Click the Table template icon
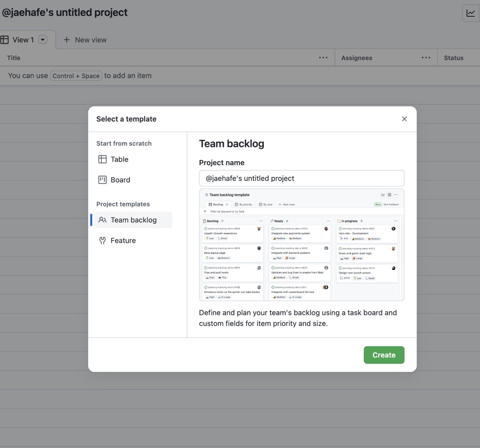Screen dimensions: 480x448 [102, 159]
